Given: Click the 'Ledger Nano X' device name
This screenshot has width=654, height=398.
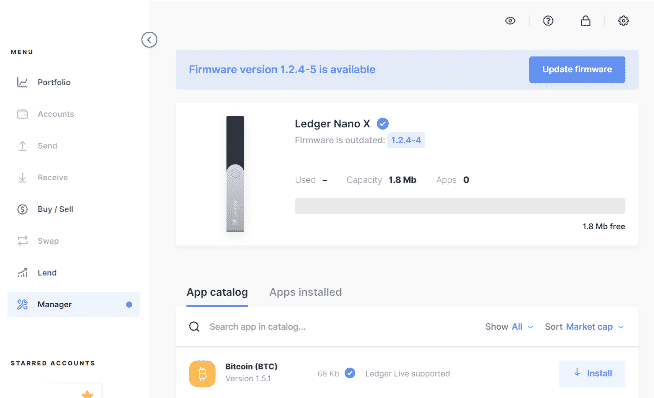Looking at the screenshot, I should pyautogui.click(x=332, y=124).
